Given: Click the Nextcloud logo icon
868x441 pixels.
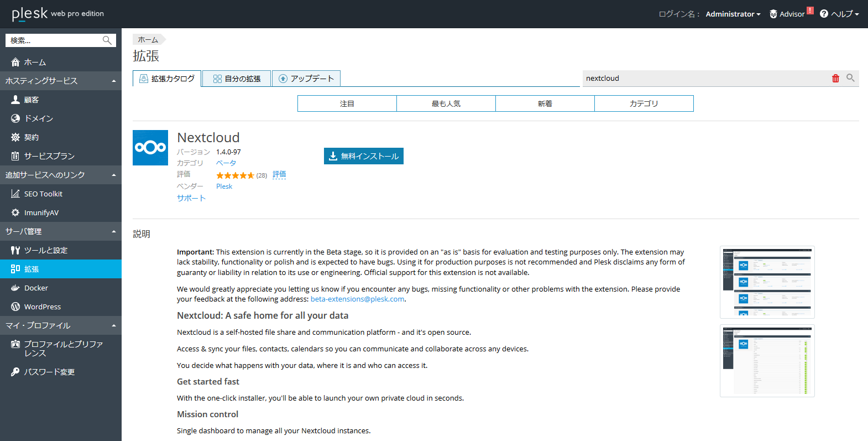Looking at the screenshot, I should pyautogui.click(x=150, y=148).
